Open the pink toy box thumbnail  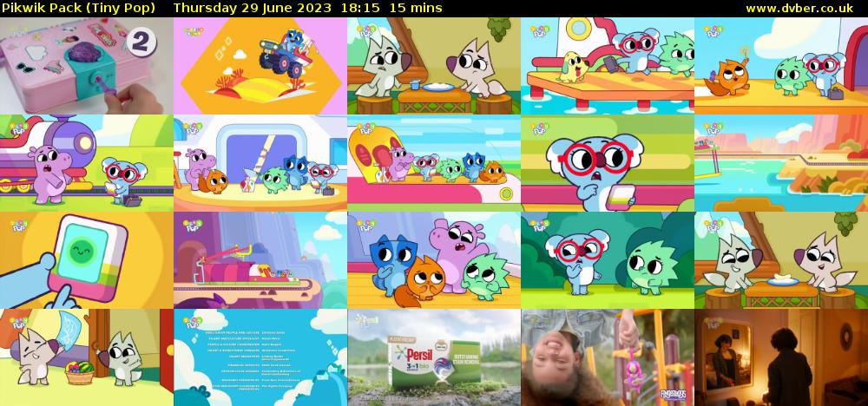click(x=87, y=66)
